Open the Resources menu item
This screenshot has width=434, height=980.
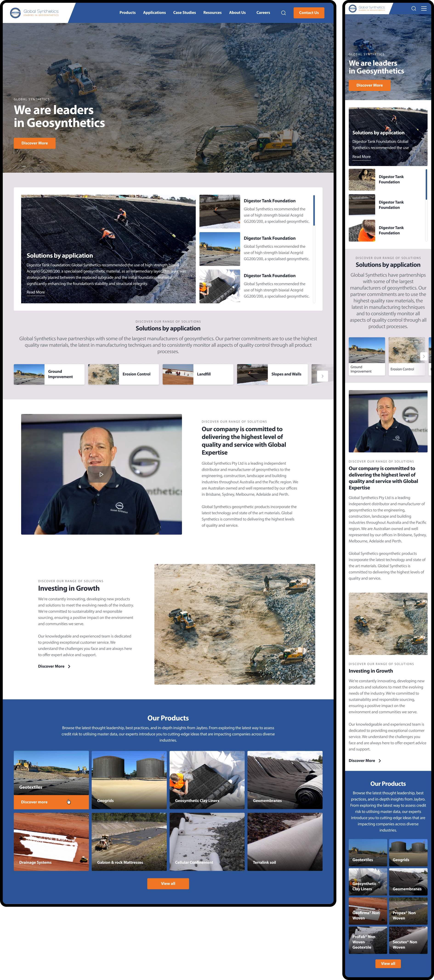[x=213, y=13]
